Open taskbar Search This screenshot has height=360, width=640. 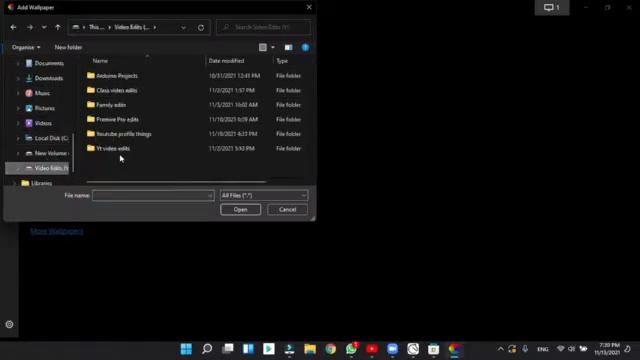tap(207, 349)
